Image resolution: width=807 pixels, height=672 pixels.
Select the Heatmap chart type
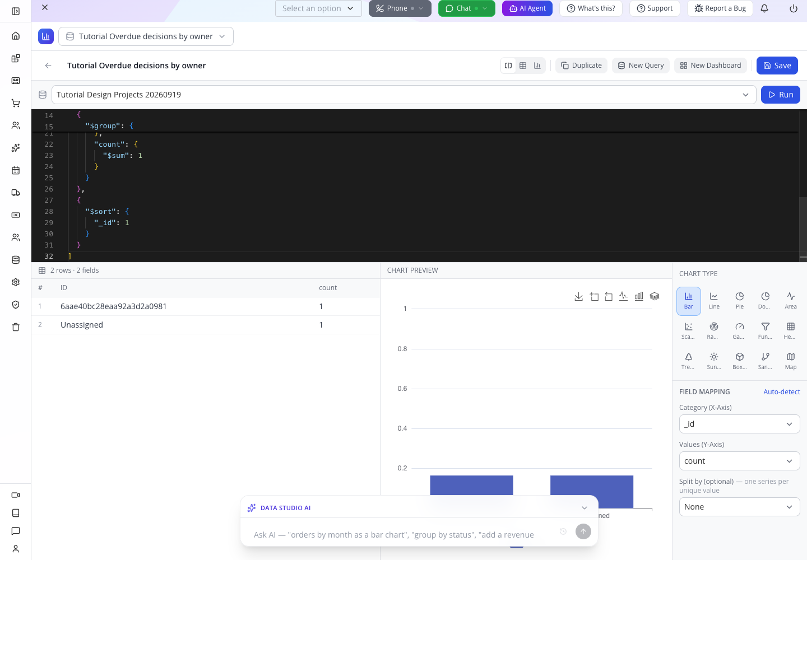[x=791, y=331]
